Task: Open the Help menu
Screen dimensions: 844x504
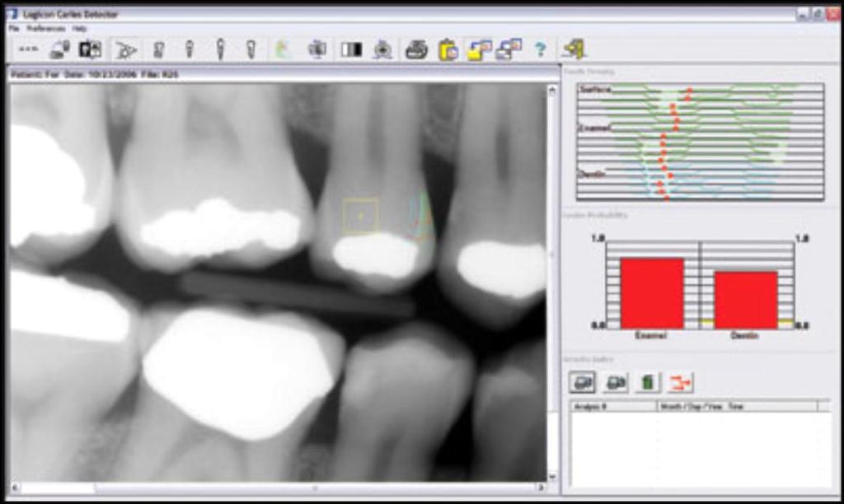Action: 79,29
